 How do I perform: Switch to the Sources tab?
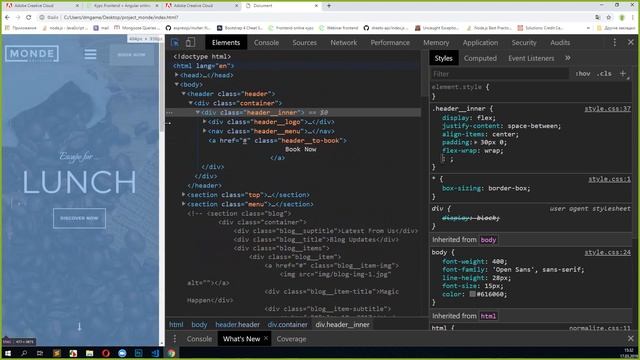(x=304, y=42)
